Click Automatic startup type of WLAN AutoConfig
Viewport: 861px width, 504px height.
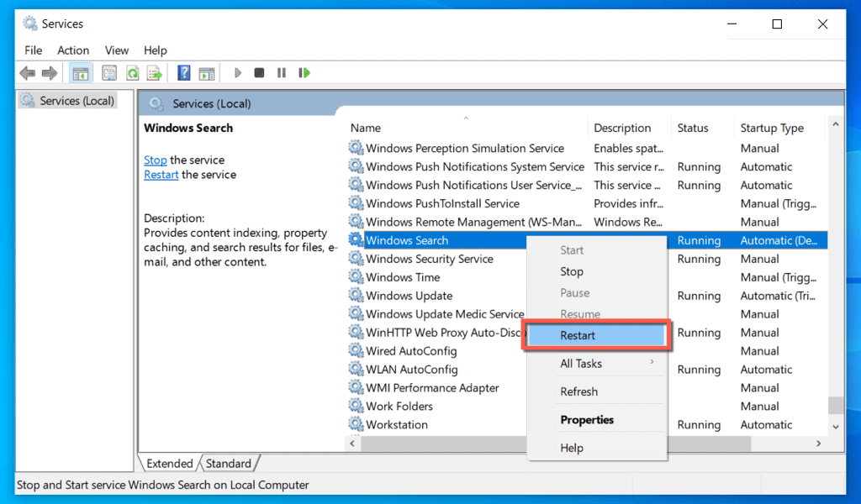click(x=766, y=369)
